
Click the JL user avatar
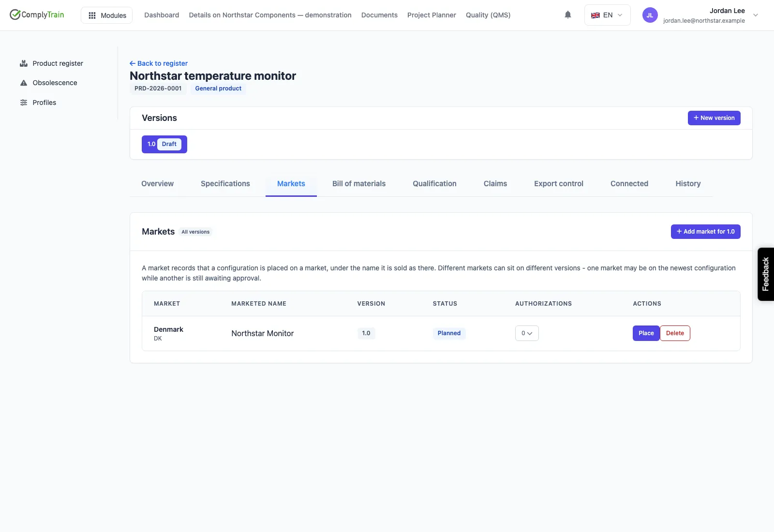click(650, 15)
